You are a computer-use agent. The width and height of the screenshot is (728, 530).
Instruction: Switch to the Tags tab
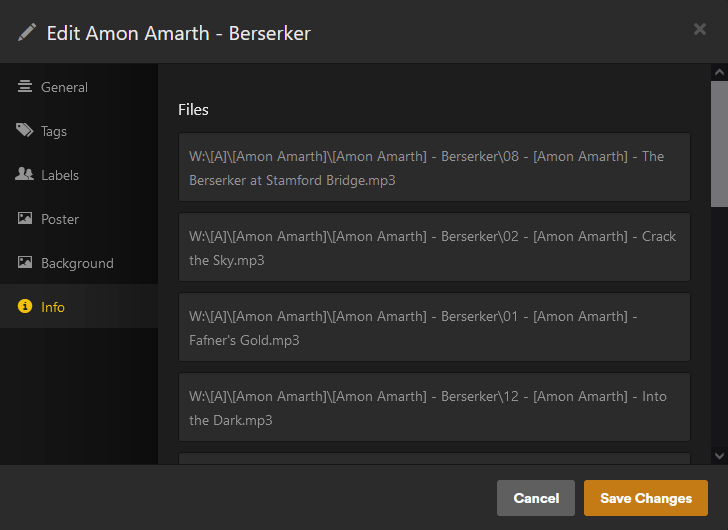(54, 131)
